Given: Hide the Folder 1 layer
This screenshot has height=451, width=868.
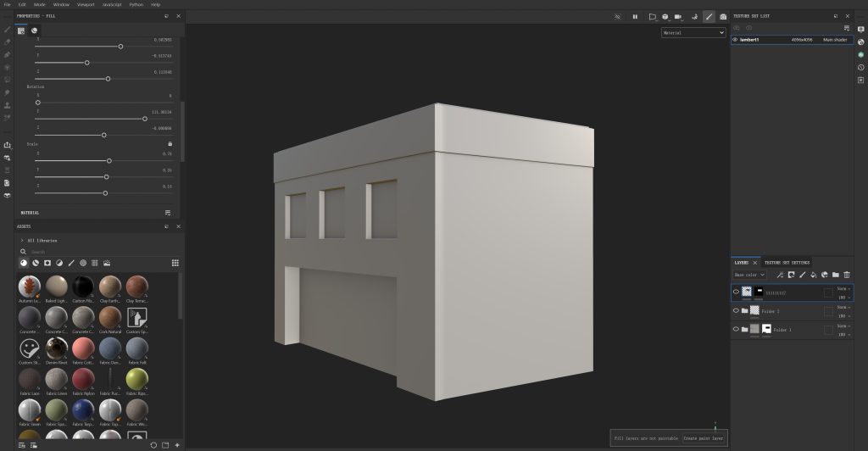Looking at the screenshot, I should 736,329.
